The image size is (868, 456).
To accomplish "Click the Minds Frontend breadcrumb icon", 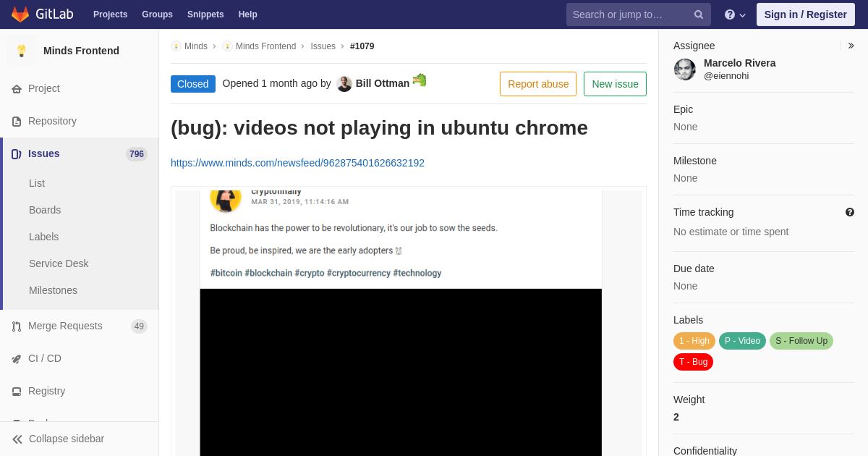I will click(x=227, y=46).
